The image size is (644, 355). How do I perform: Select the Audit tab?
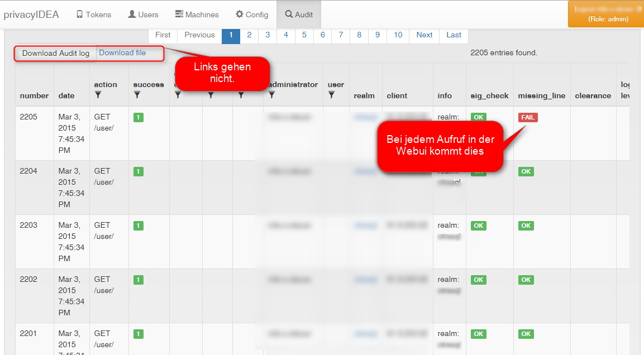(x=299, y=15)
